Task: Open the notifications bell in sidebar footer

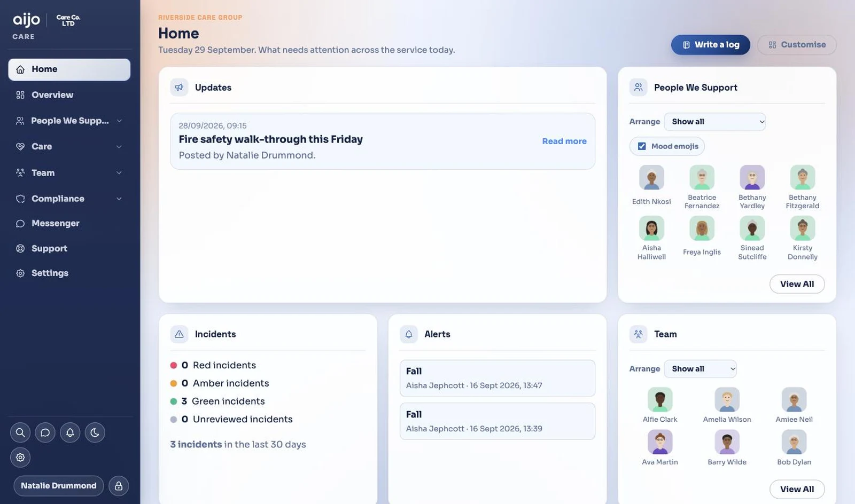Action: pos(70,432)
